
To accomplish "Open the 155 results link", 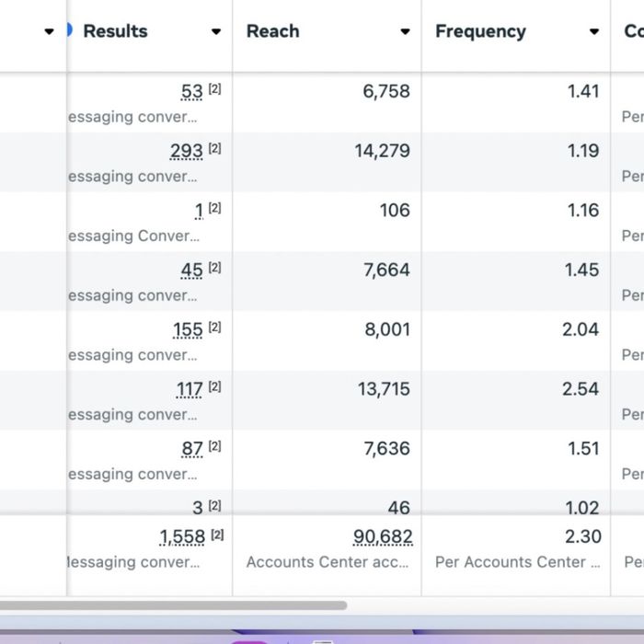I will tap(188, 329).
